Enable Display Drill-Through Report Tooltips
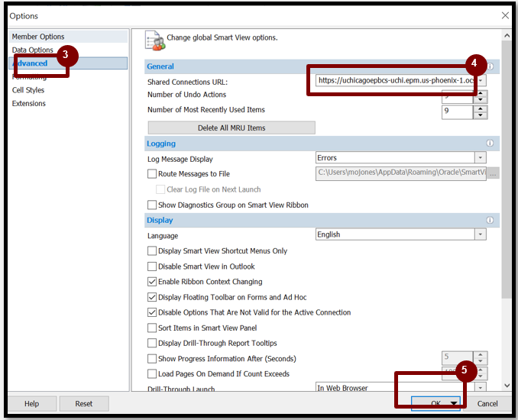The width and height of the screenshot is (518, 420). [152, 343]
